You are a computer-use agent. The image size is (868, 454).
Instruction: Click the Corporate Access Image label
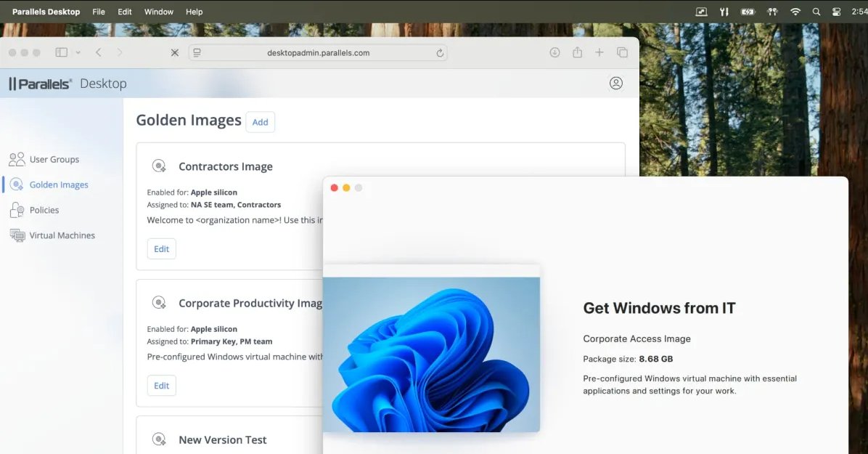point(636,339)
